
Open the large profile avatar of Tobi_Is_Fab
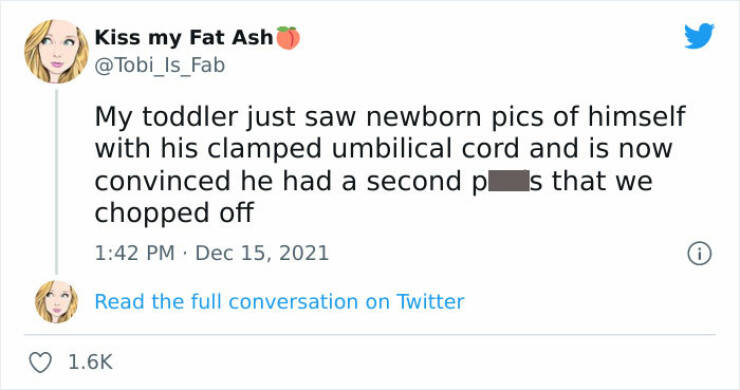pyautogui.click(x=56, y=51)
